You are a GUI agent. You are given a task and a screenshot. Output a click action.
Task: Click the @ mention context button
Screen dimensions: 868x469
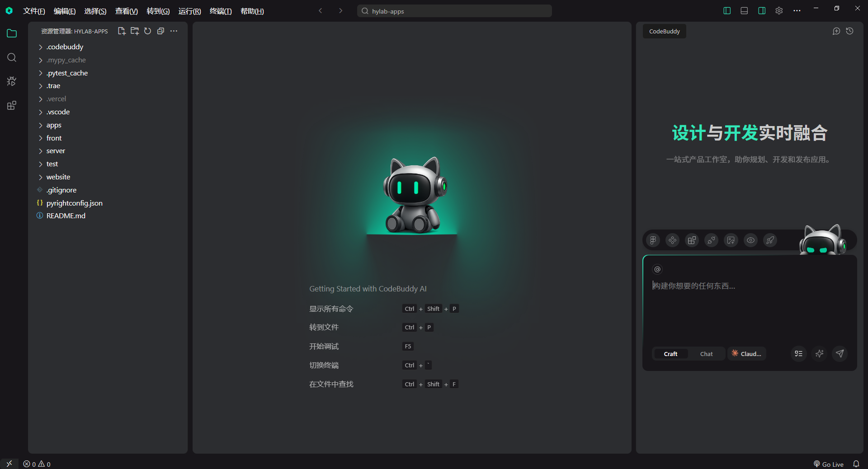(x=657, y=269)
